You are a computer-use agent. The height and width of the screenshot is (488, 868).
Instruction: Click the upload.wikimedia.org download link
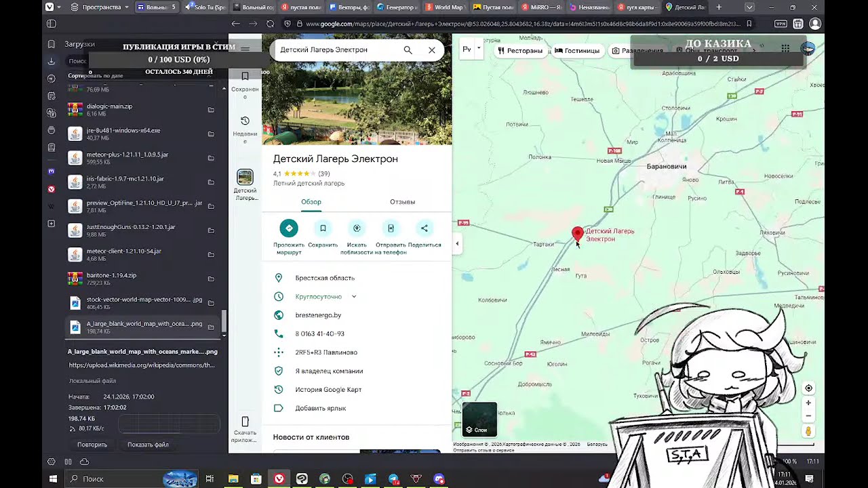(x=142, y=365)
